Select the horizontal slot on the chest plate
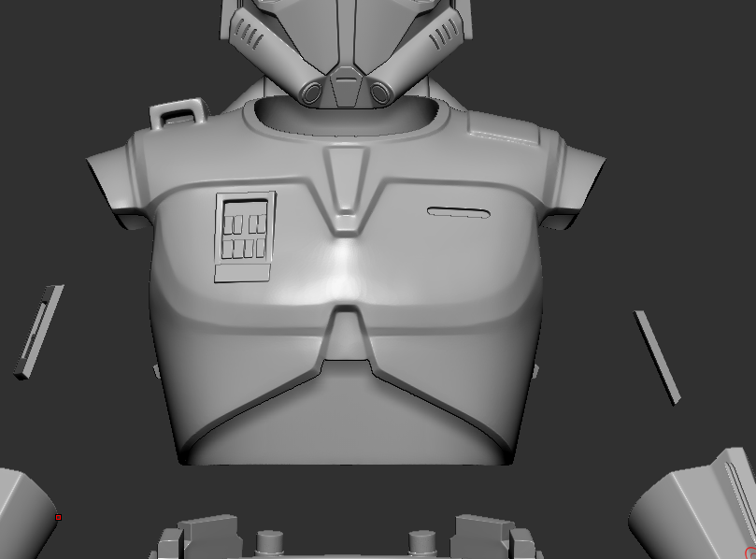Viewport: 756px width, 559px height. [459, 213]
